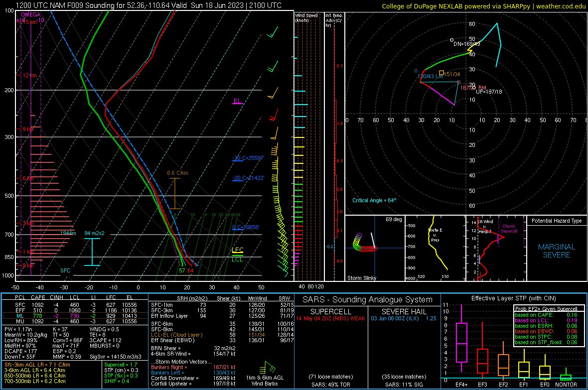Click the '-30 C=25587'' height label
588x390 pixels.
(248, 158)
